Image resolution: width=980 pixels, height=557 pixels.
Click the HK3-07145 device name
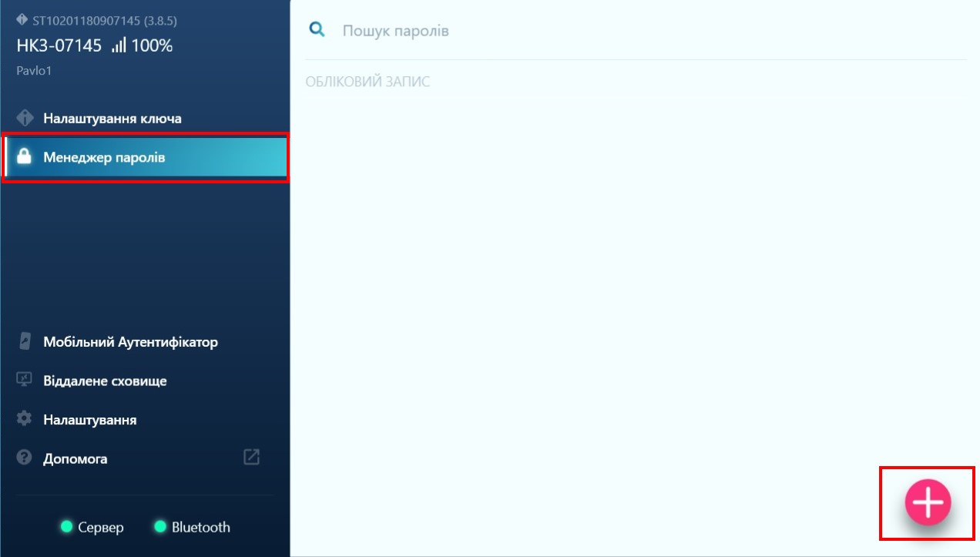coord(59,46)
